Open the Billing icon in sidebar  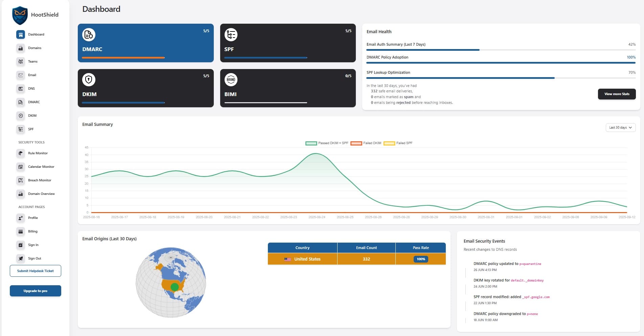pyautogui.click(x=21, y=231)
